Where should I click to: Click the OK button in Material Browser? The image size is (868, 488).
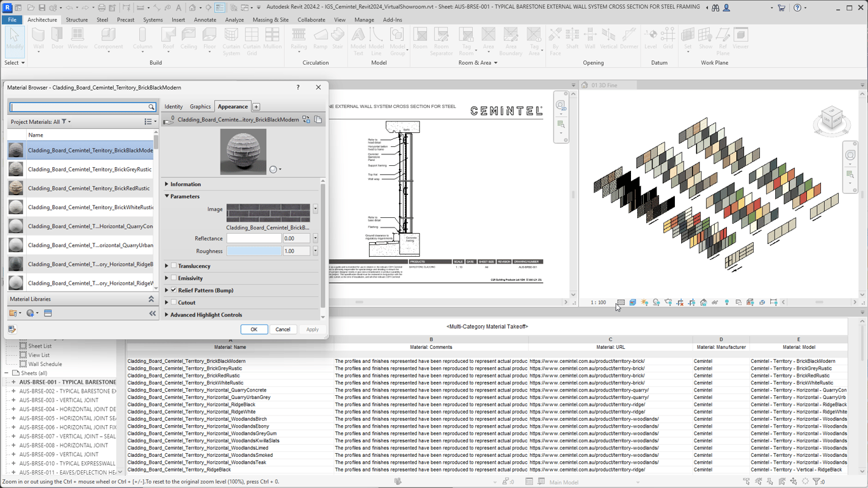[x=254, y=329]
